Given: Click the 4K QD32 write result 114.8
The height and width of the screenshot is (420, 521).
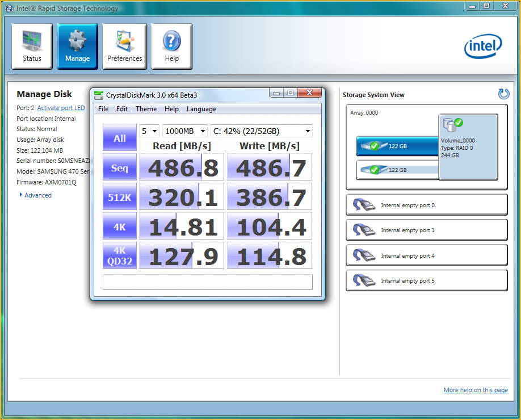Looking at the screenshot, I should click(270, 256).
